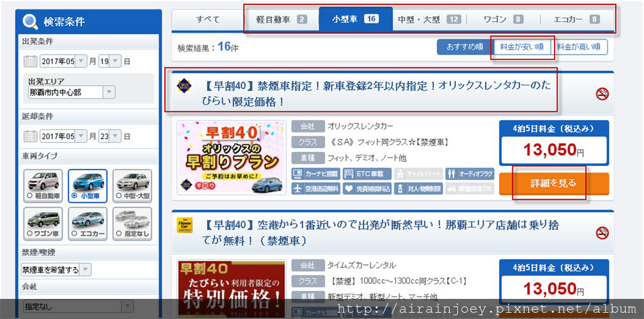644x319 pixels.
Task: Select the 軽自動車 vehicle type radio button
Action: (x=29, y=196)
